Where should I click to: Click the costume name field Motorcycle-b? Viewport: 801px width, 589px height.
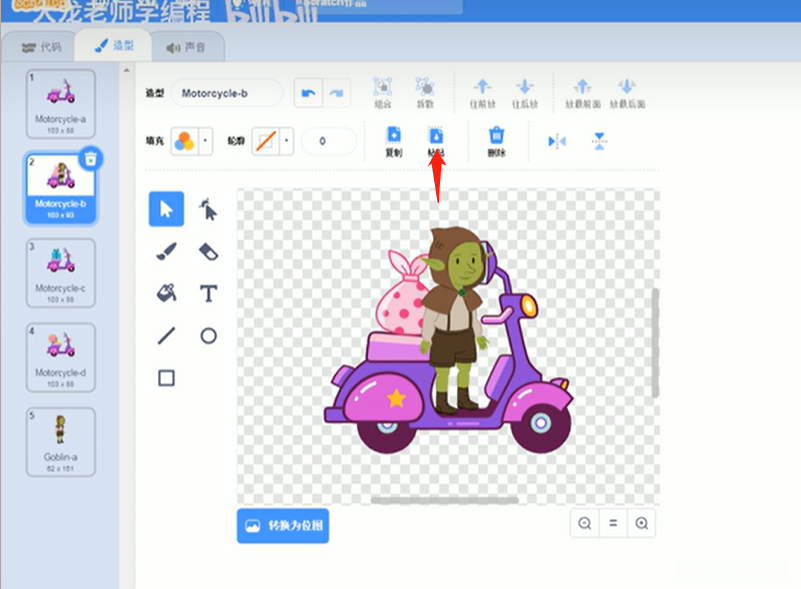[x=226, y=94]
